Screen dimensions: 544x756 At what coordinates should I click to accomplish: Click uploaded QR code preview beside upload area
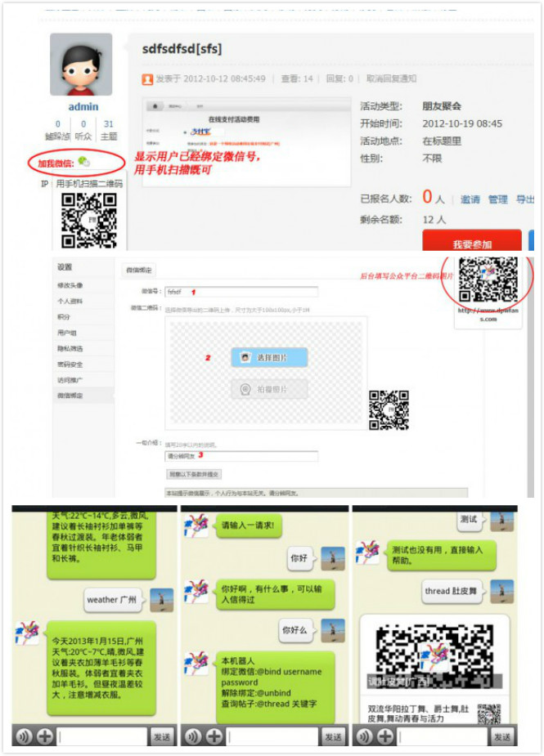389,410
